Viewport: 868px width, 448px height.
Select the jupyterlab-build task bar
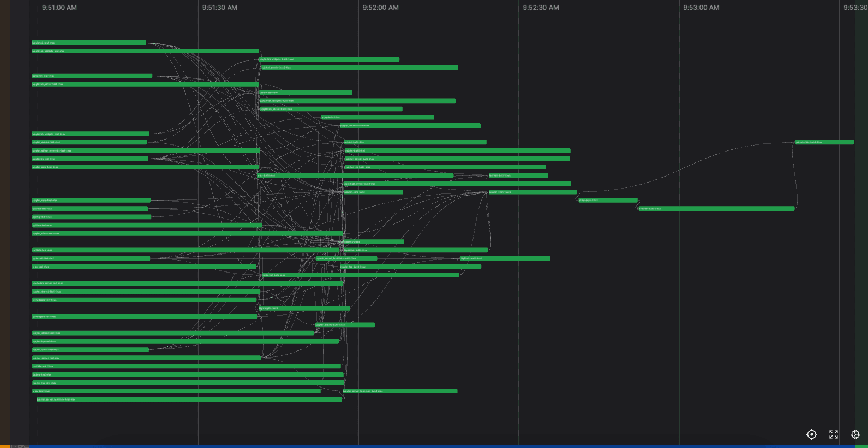point(306,93)
